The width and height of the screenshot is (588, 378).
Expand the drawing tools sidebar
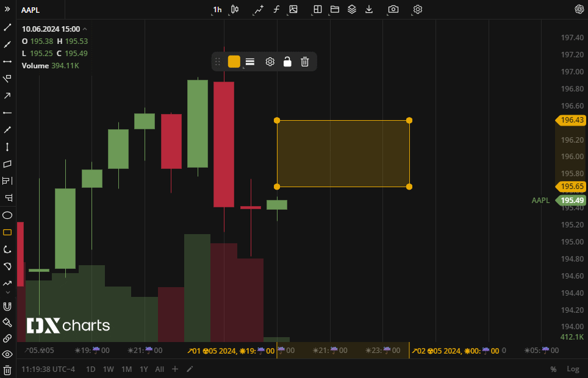point(7,9)
